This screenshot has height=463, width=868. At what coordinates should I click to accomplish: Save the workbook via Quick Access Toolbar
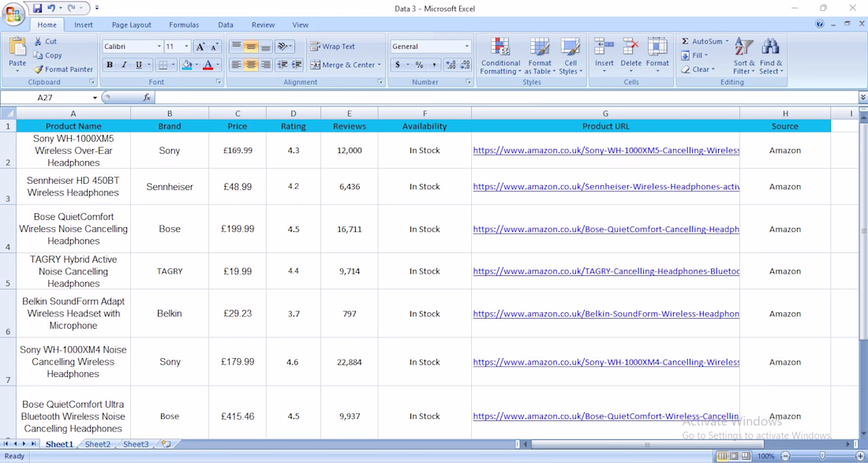pyautogui.click(x=38, y=9)
